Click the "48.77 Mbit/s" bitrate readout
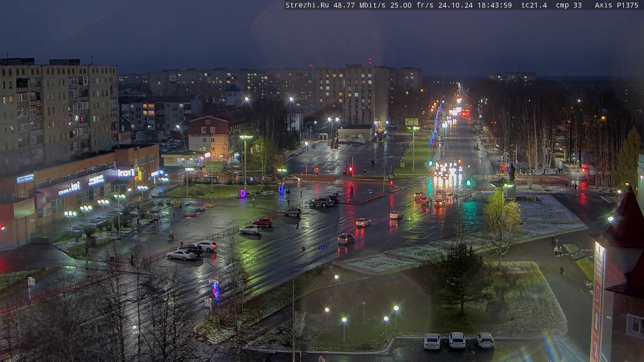The image size is (644, 362). (x=359, y=5)
